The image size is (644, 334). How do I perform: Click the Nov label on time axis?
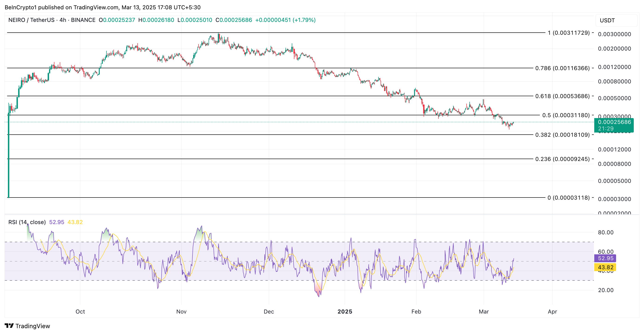181,311
